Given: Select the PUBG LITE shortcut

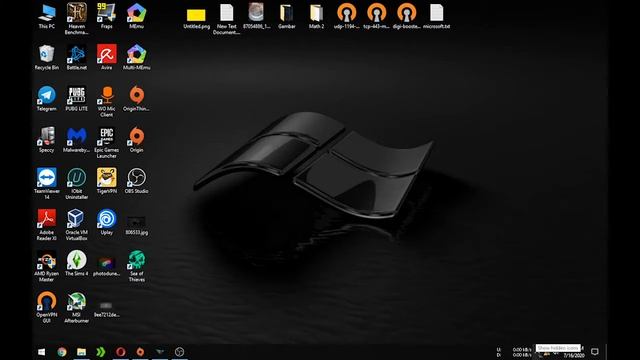Looking at the screenshot, I should tap(76, 99).
